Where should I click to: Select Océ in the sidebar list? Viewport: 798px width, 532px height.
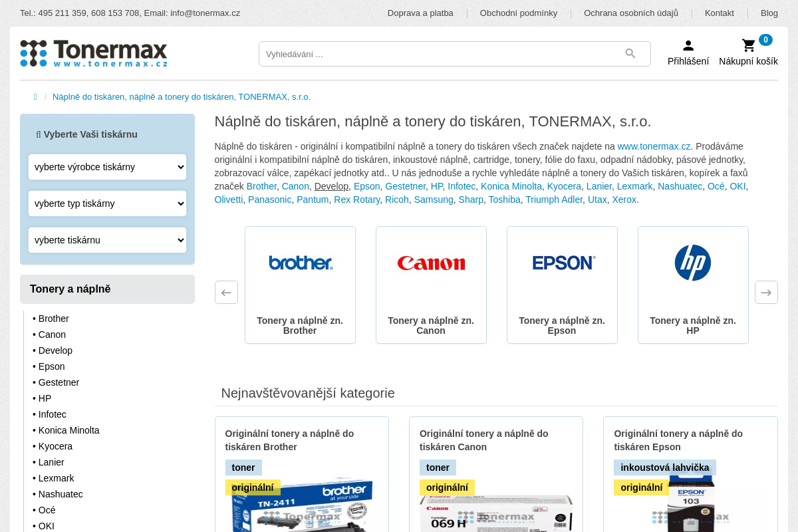click(47, 510)
